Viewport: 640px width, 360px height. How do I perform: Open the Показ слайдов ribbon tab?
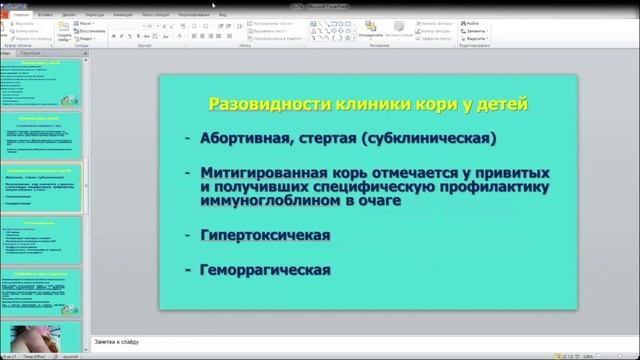(x=156, y=15)
